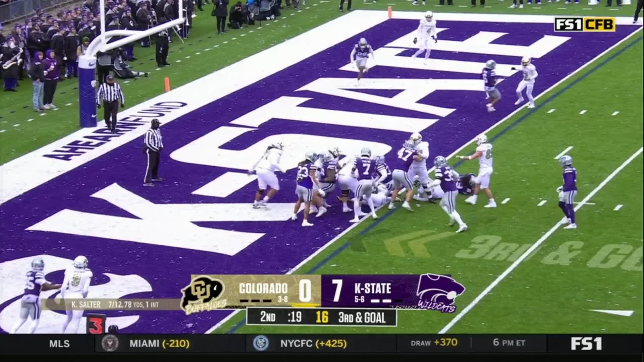Viewport: 644px width, 362px height.
Task: Click Colorado's score of 0
Action: (x=305, y=291)
